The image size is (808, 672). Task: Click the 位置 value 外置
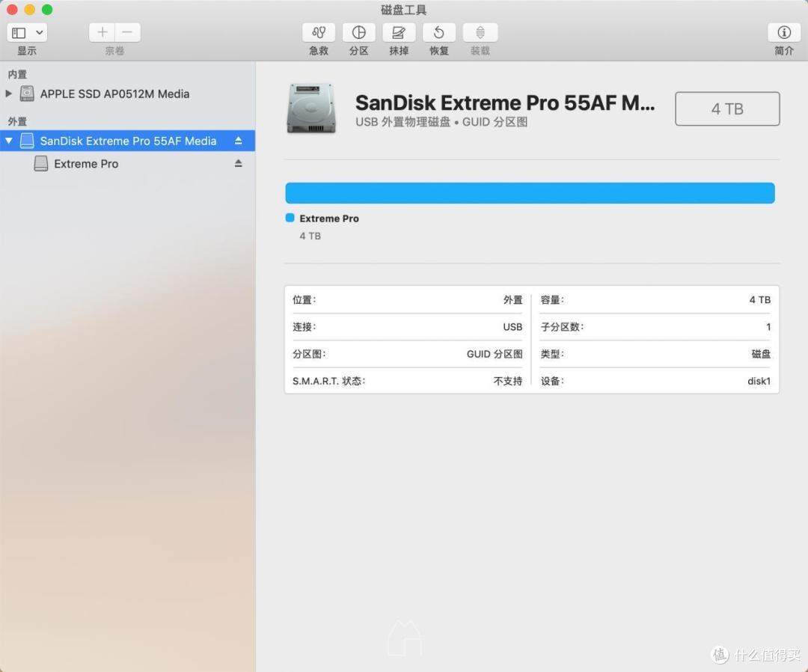pos(512,300)
